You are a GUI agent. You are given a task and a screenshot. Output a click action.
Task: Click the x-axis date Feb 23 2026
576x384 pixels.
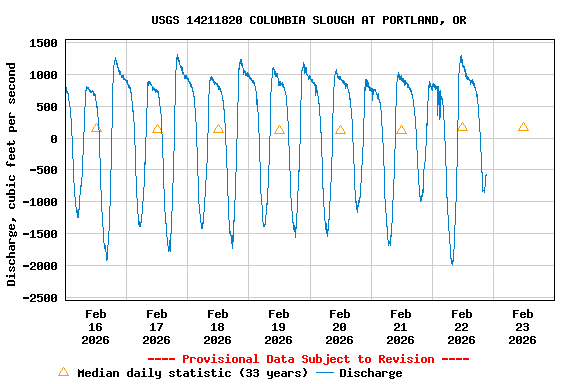[x=522, y=327]
